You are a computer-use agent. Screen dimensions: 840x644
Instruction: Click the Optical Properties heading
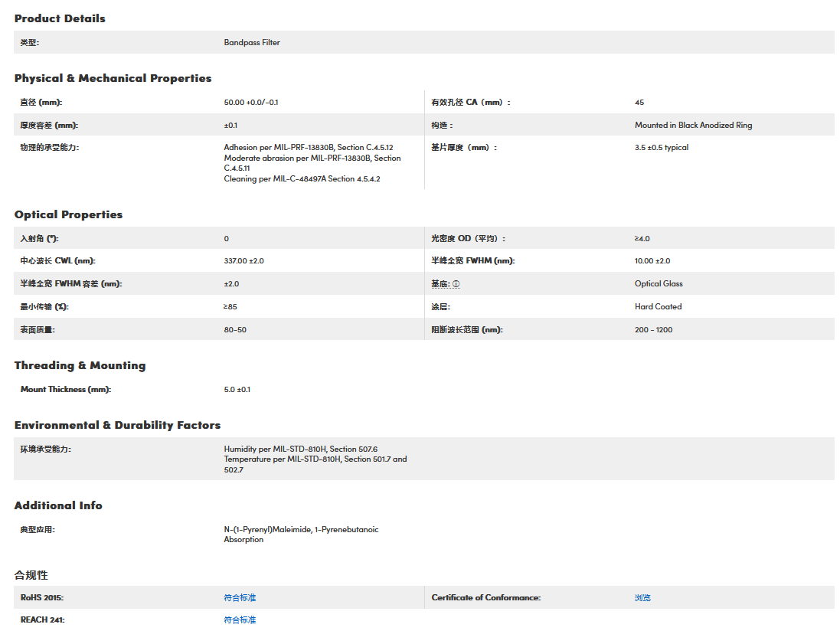68,214
